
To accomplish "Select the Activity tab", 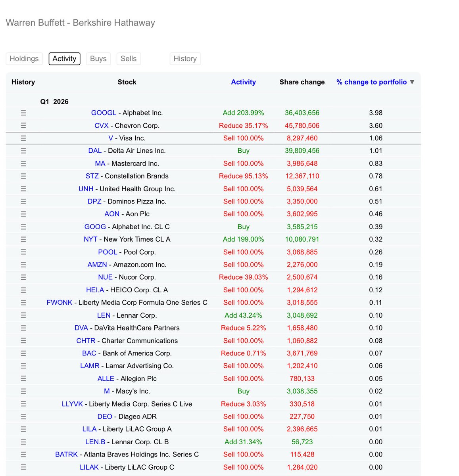I will (x=64, y=59).
